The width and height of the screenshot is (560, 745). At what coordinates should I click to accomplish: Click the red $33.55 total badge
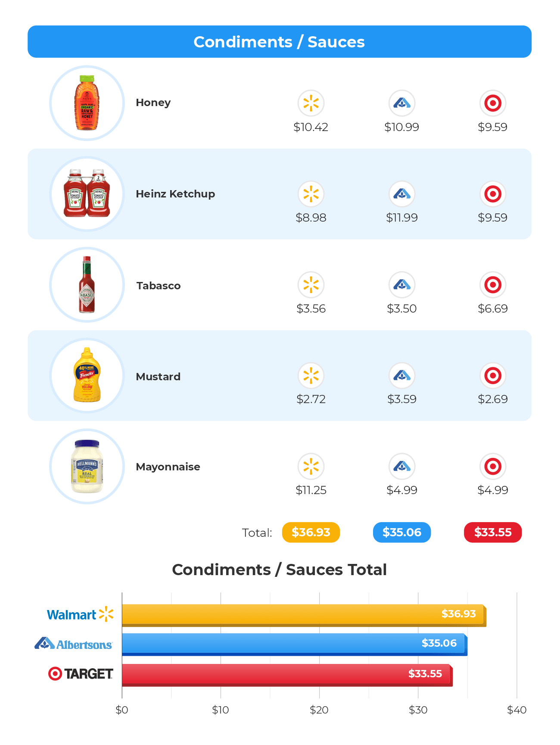(492, 532)
